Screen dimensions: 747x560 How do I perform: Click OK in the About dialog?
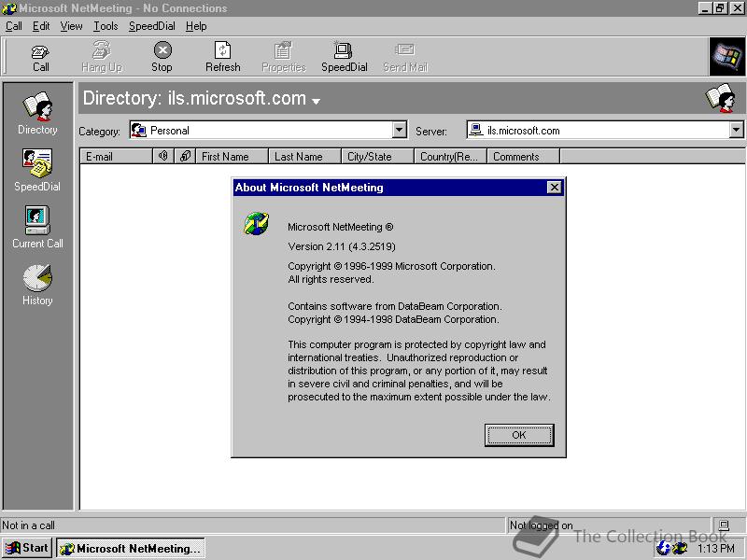[x=519, y=435]
